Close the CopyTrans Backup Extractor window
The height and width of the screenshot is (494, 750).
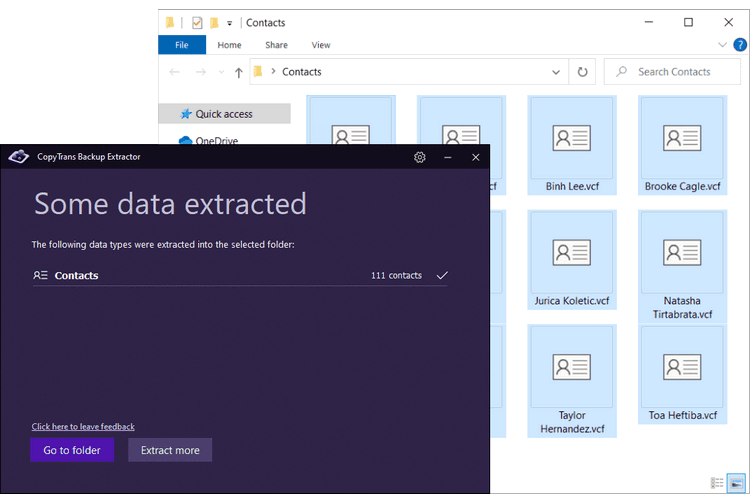475,157
